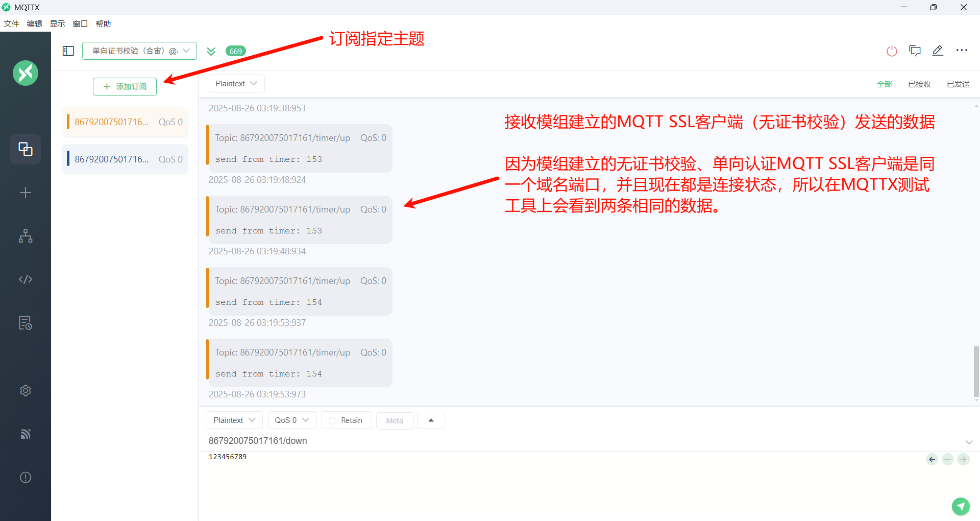Image resolution: width=980 pixels, height=521 pixels.
Task: Open the Script code icon in sidebar
Action: click(26, 279)
